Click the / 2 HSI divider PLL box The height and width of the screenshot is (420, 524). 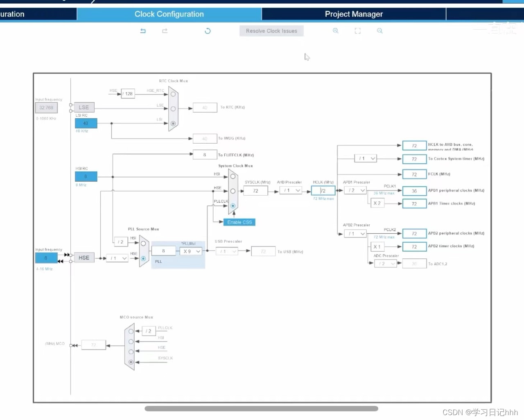pyautogui.click(x=121, y=242)
